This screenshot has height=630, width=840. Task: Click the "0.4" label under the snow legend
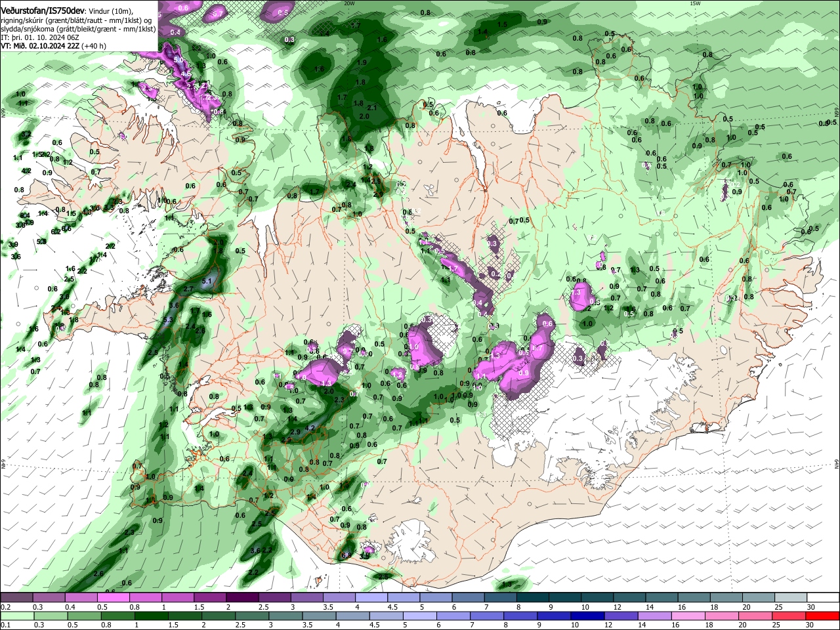click(70, 607)
